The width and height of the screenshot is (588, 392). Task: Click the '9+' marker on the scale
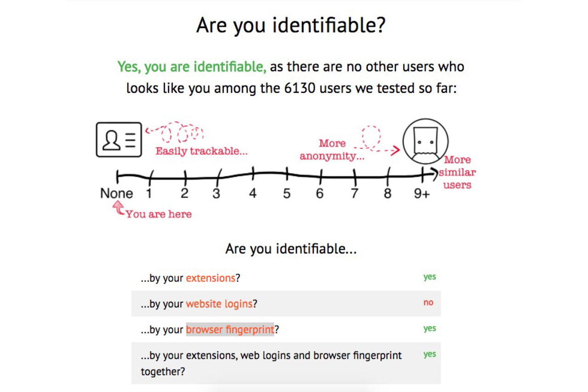pyautogui.click(x=422, y=194)
